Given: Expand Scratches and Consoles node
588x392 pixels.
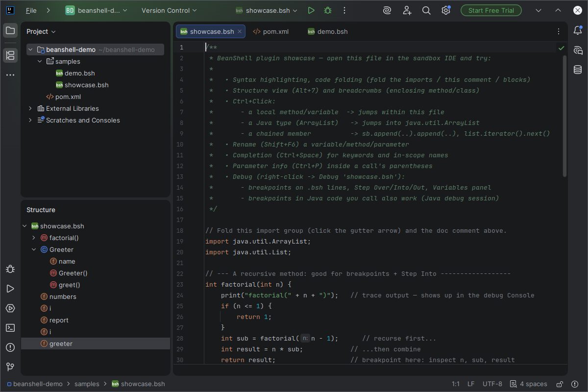Looking at the screenshot, I should [x=30, y=120].
